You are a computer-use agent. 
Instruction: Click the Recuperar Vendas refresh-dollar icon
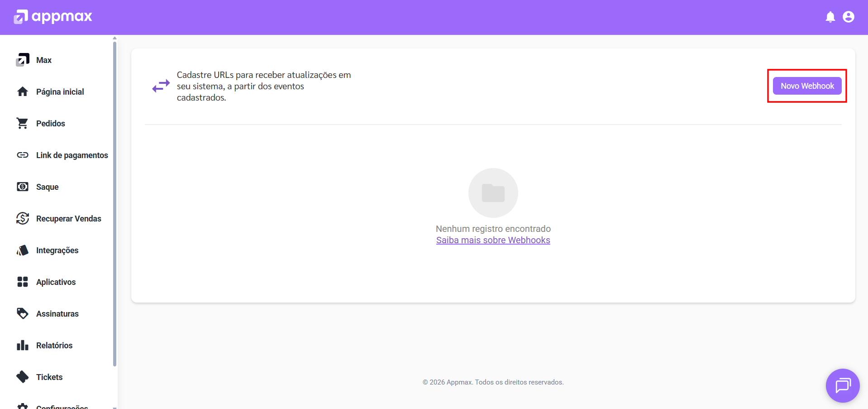point(22,218)
